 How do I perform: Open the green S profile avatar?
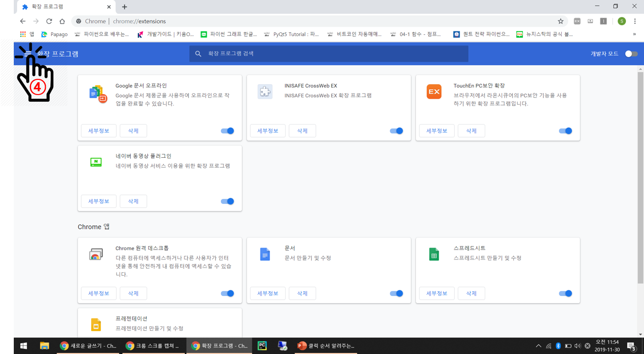[x=622, y=21]
